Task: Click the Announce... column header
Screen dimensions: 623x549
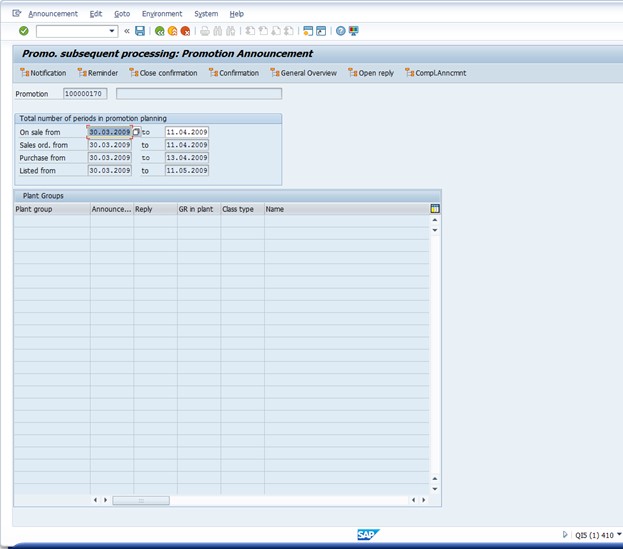Action: 112,209
